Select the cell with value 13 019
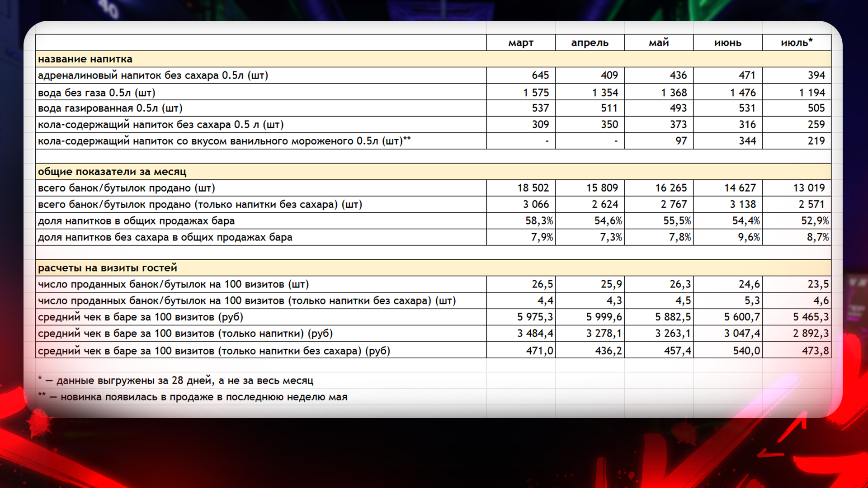The width and height of the screenshot is (868, 488). 797,188
